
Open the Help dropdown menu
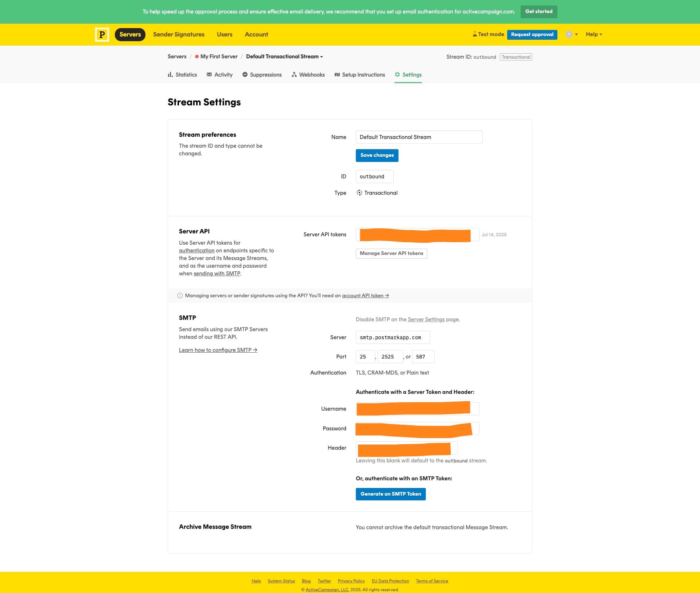(594, 34)
